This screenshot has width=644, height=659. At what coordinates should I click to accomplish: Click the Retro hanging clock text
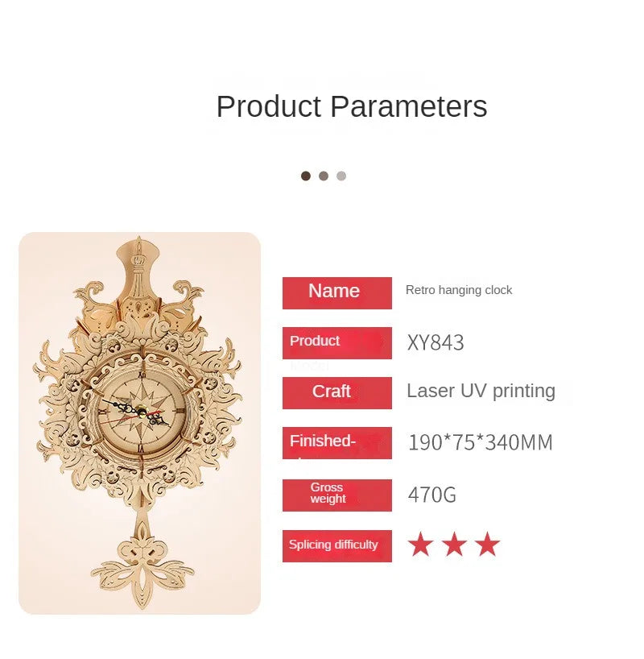point(459,290)
